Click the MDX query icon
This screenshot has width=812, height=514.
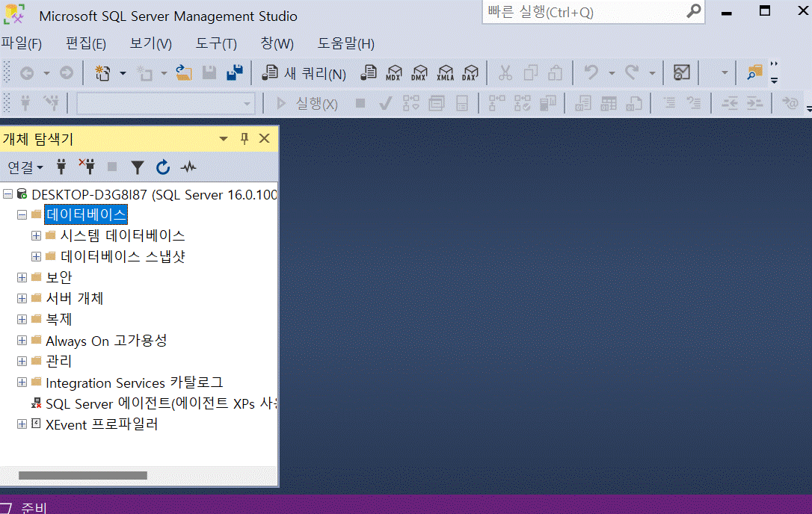pos(394,73)
